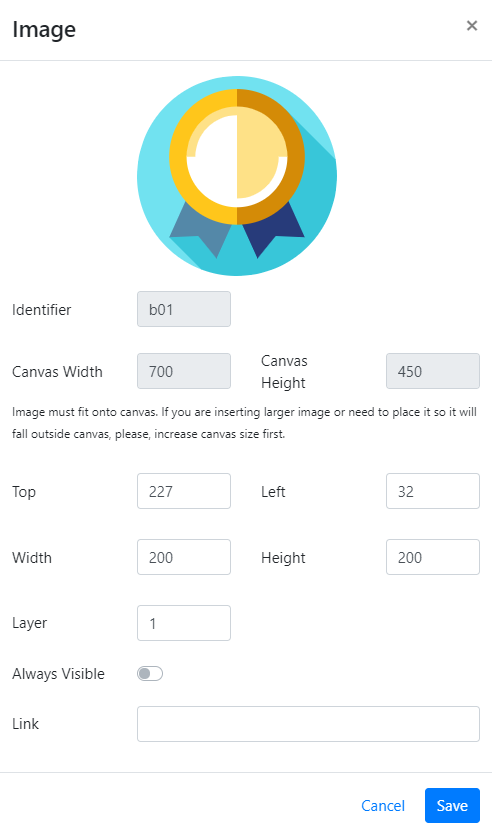The width and height of the screenshot is (492, 829).
Task: Click the Canvas Height field showing 450
Action: coord(433,371)
